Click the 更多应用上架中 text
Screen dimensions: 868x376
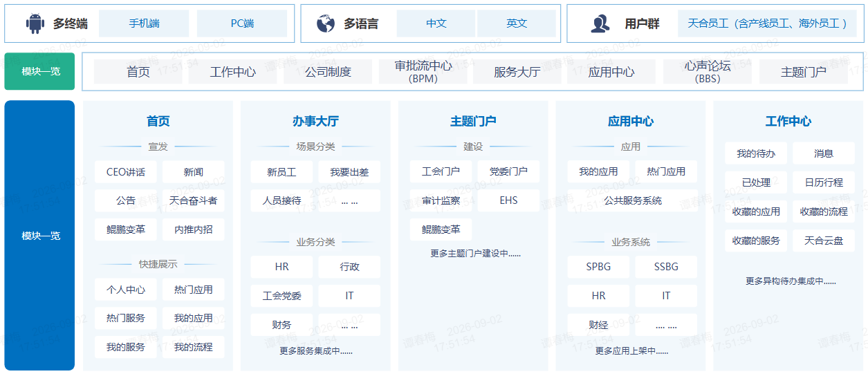click(631, 351)
